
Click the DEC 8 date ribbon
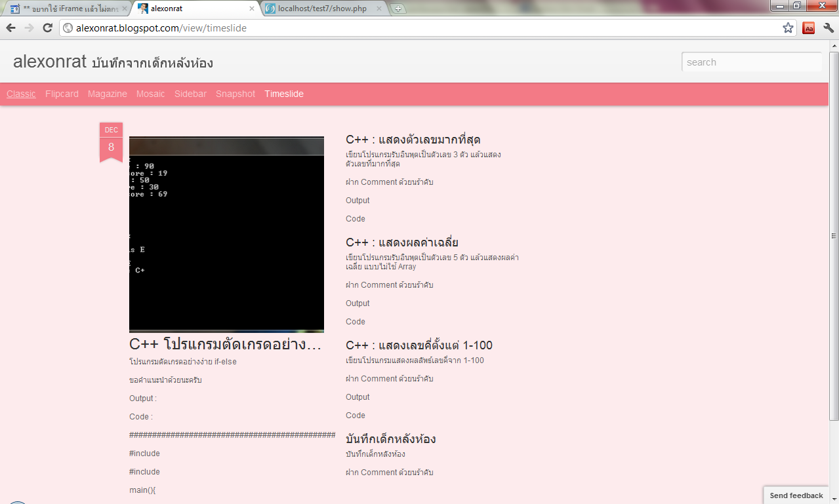click(111, 142)
